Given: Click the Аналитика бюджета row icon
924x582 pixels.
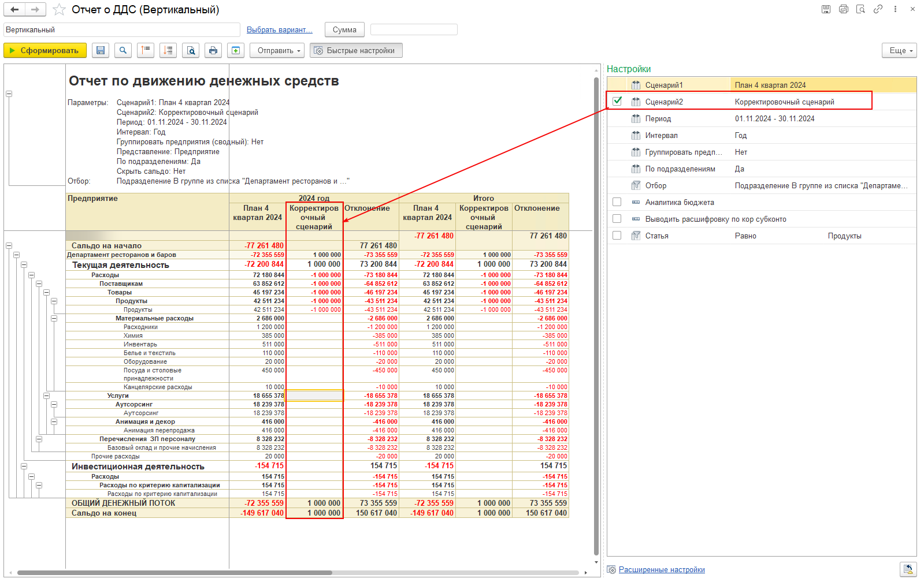Looking at the screenshot, I should (x=636, y=202).
